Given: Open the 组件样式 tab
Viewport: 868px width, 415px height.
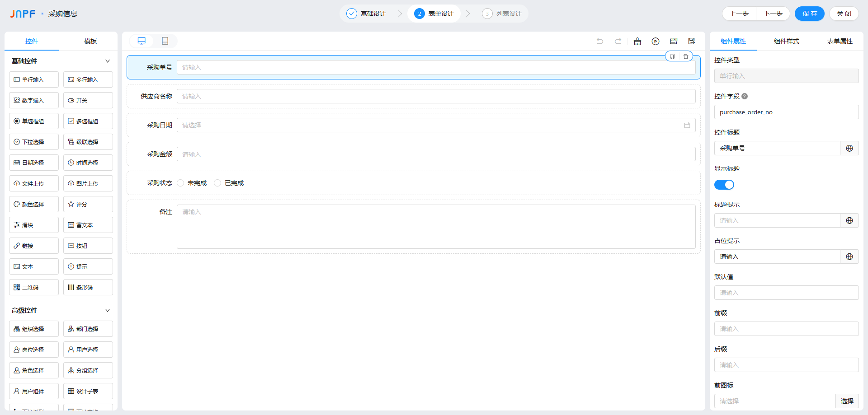Looking at the screenshot, I should pos(787,41).
